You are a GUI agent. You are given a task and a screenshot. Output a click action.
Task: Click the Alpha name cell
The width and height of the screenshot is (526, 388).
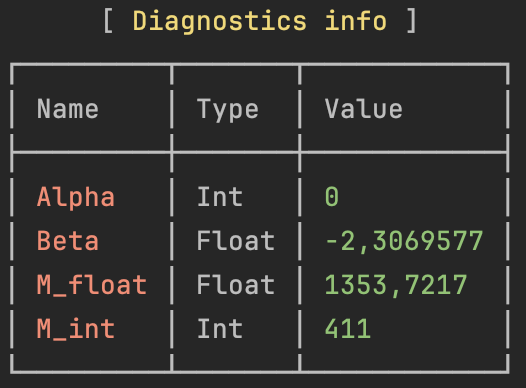(76, 198)
